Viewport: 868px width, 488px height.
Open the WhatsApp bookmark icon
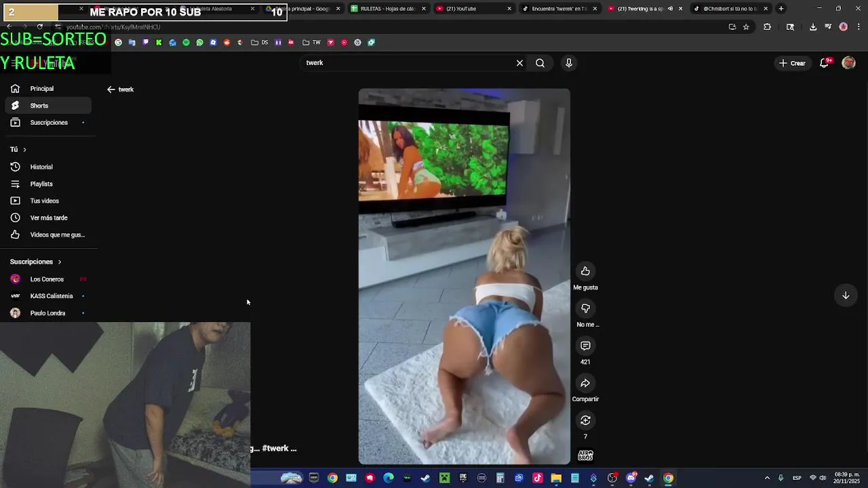pyautogui.click(x=199, y=42)
